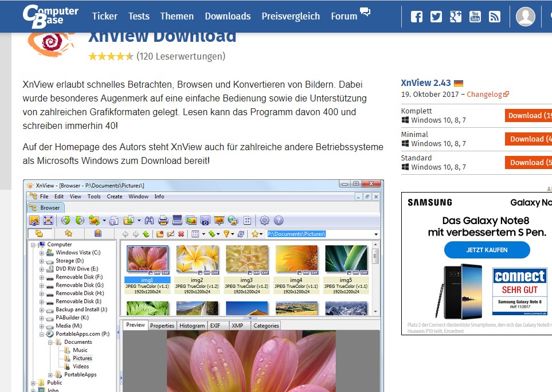Image resolution: width=552 pixels, height=392 pixels.
Task: Select the Histogram tab in XnView
Action: (x=192, y=326)
